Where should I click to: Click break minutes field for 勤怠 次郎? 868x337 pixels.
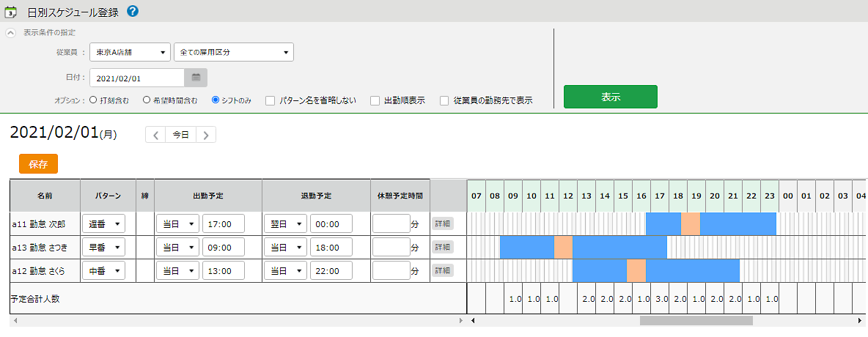point(391,223)
